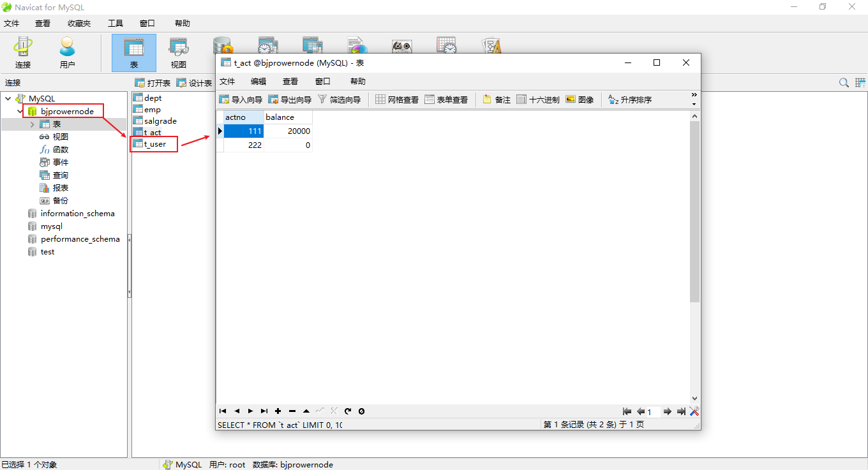Open the 筛选向导 filter wizard
The width and height of the screenshot is (868, 470).
[x=339, y=99]
